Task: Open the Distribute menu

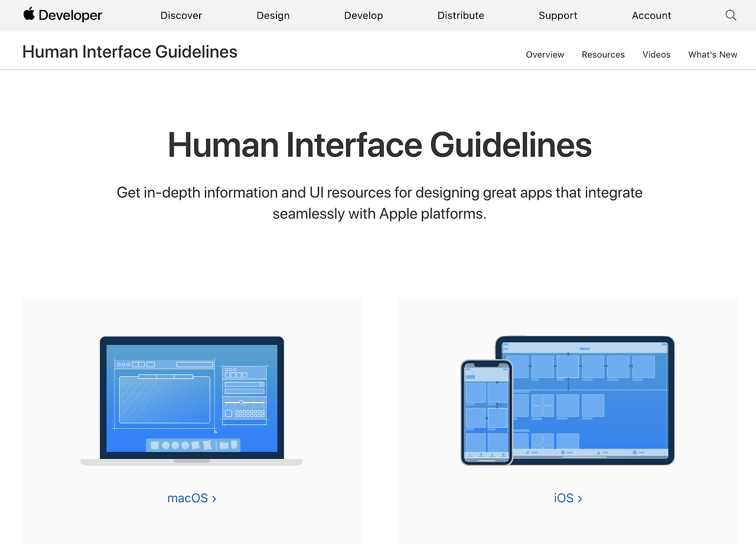Action: (x=461, y=16)
